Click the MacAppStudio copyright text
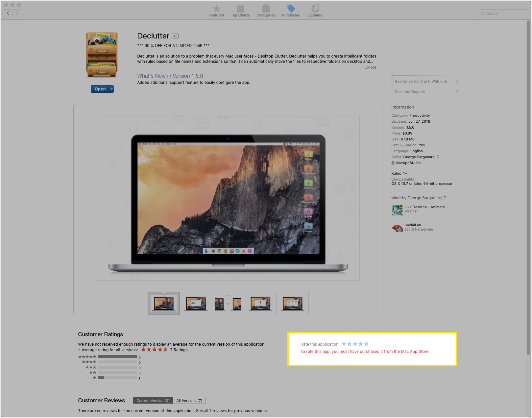 pyautogui.click(x=406, y=163)
